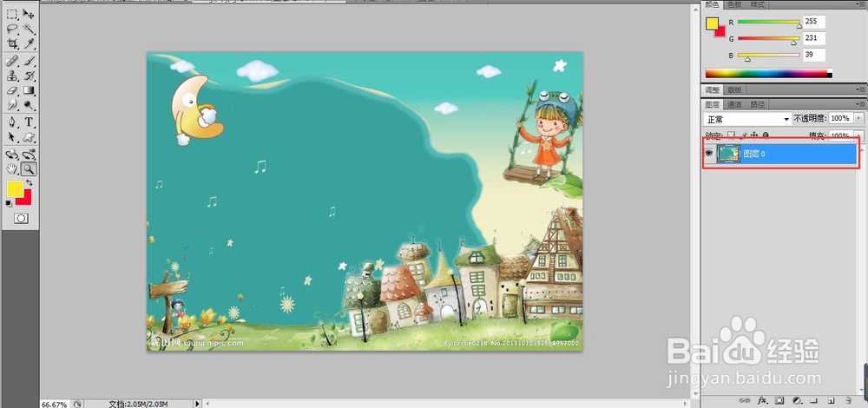
Task: Select the Path Selection tool
Action: pyautogui.click(x=11, y=137)
